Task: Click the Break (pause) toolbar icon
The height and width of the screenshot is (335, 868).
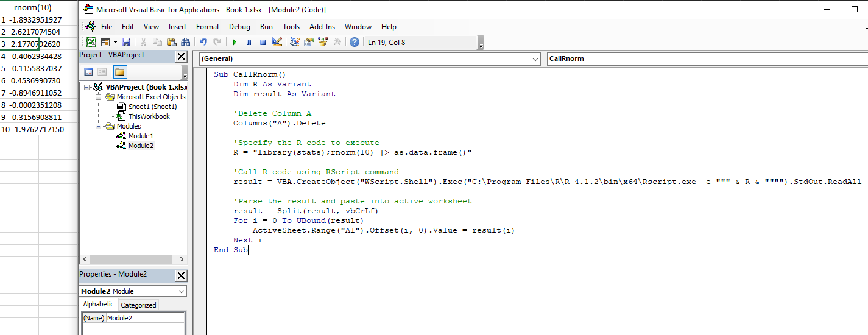Action: tap(249, 42)
